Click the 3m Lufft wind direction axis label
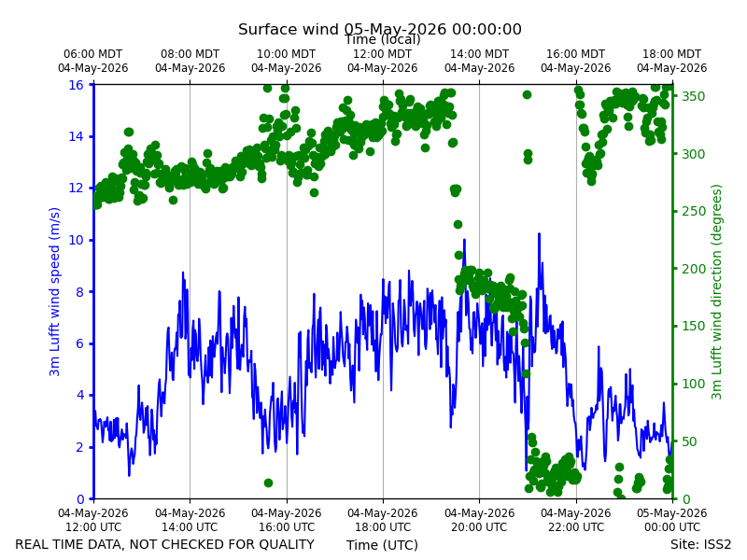This screenshot has height=560, width=747. pyautogui.click(x=716, y=291)
